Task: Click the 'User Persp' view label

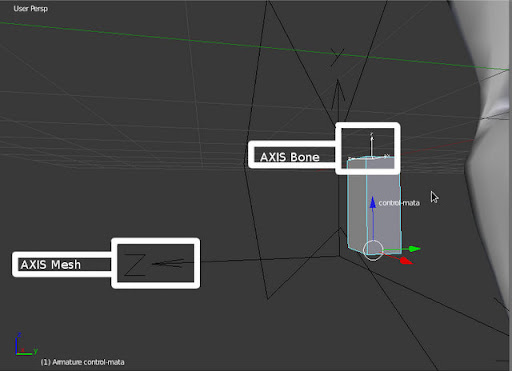Action: click(x=31, y=9)
